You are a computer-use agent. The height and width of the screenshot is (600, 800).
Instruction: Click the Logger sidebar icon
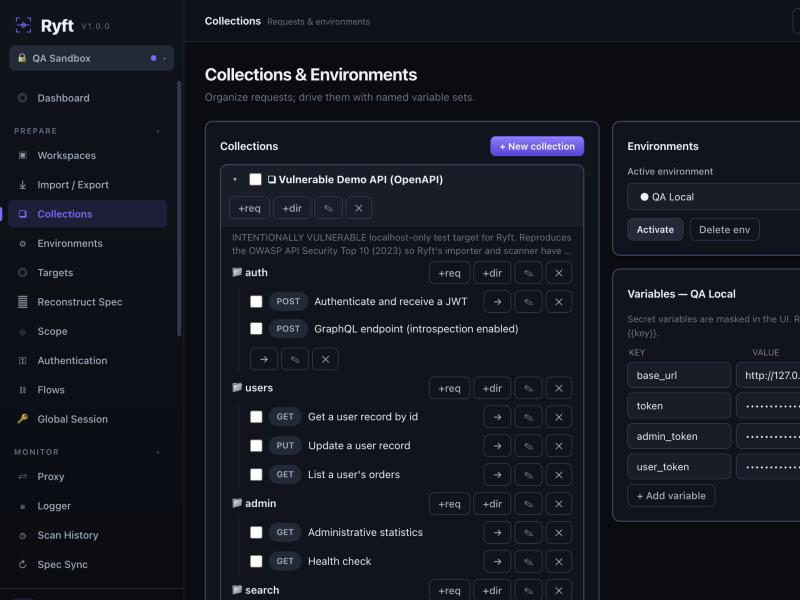[22, 506]
